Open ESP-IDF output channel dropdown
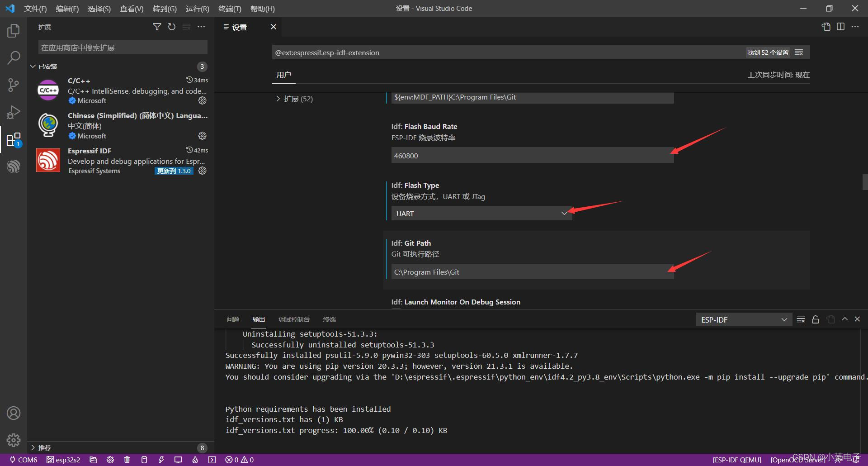 point(744,319)
